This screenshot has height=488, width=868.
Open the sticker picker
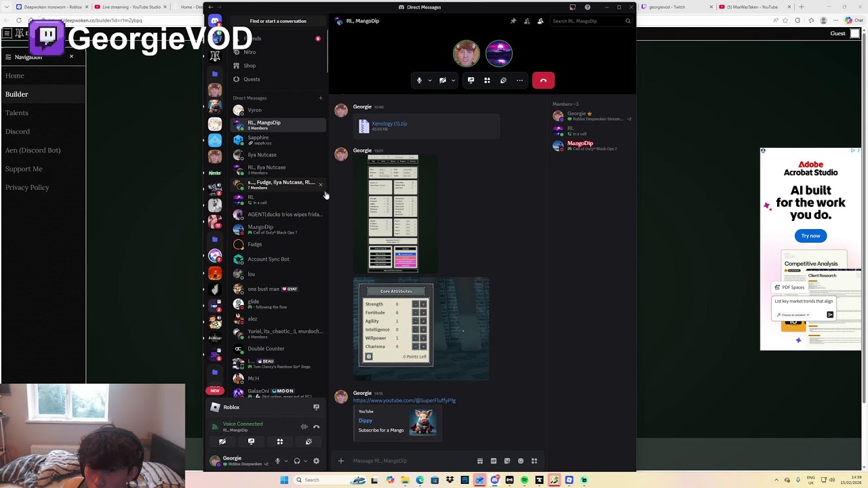[x=507, y=461]
